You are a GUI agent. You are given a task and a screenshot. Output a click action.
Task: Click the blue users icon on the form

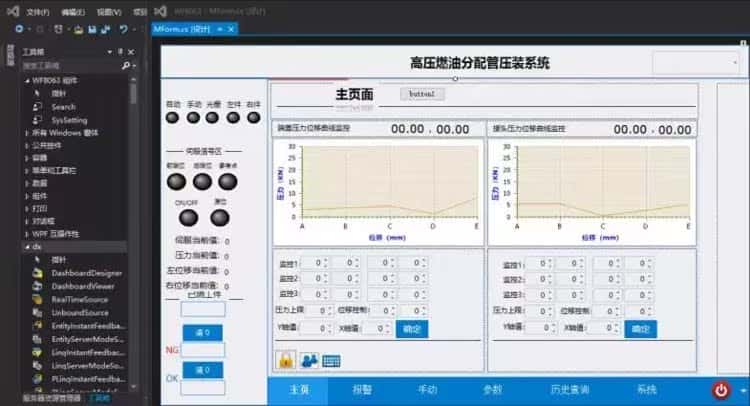pos(309,361)
